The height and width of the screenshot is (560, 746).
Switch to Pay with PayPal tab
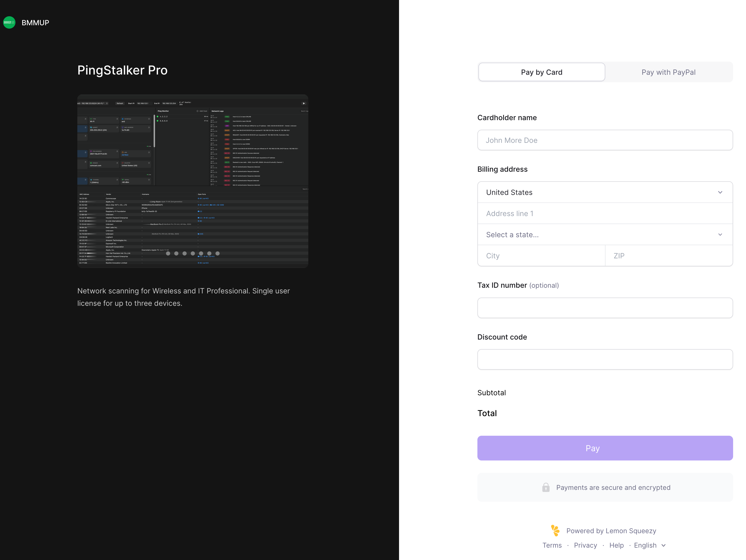pos(668,72)
